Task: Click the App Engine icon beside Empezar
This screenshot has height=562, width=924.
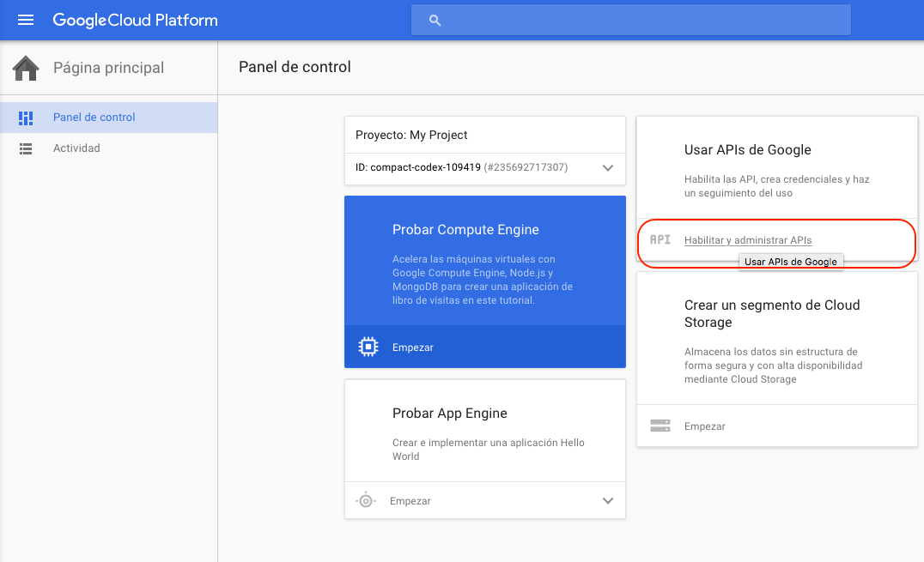Action: [368, 500]
